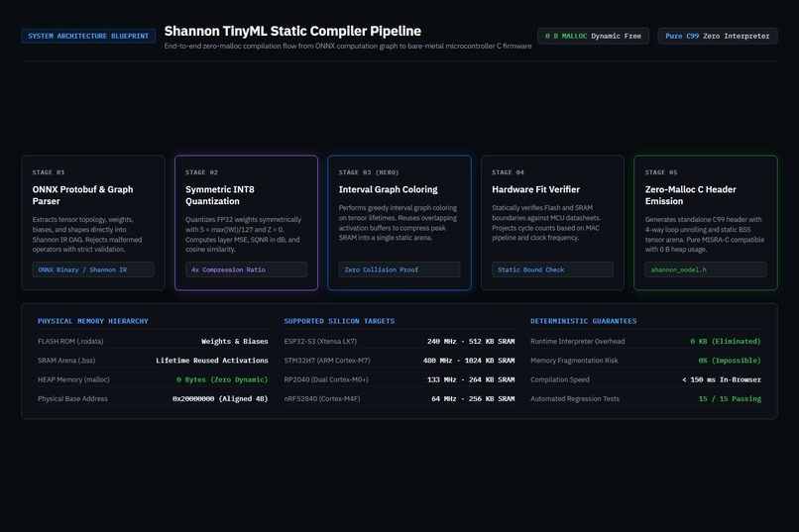Select the 'STAGE 05' label
The height and width of the screenshot is (532, 799).
pos(661,172)
